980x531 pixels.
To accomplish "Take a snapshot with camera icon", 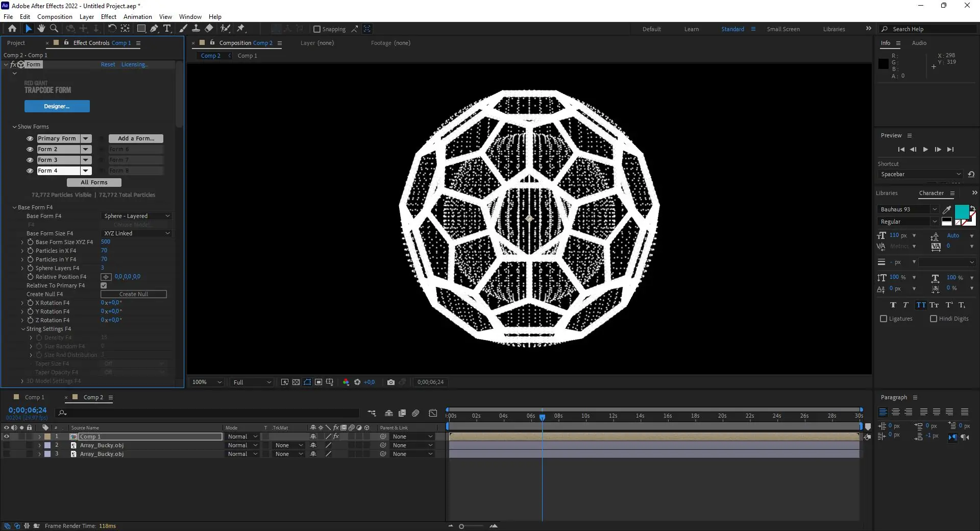I will point(391,382).
